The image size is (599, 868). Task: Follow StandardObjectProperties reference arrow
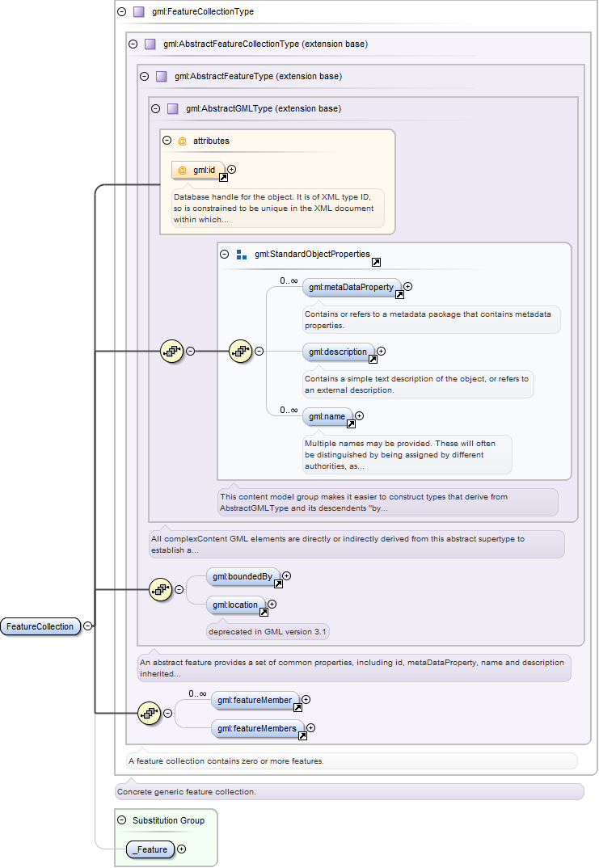coord(376,263)
